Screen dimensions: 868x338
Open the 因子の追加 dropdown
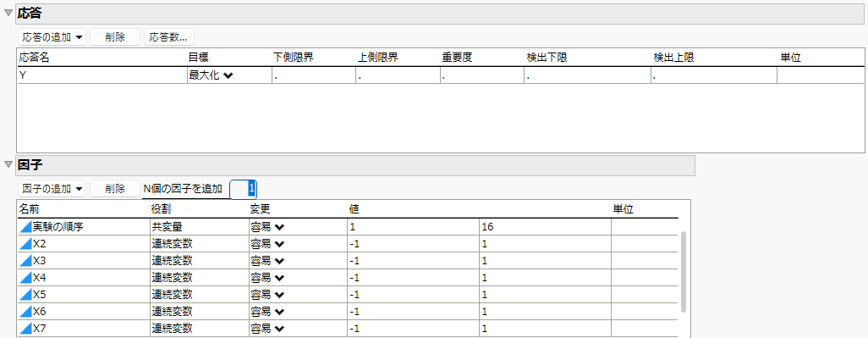click(x=52, y=189)
